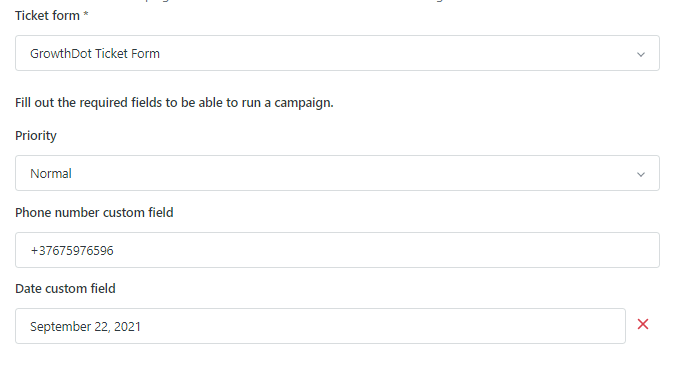Expand the Priority dropdown
679x371 pixels.
337,173
